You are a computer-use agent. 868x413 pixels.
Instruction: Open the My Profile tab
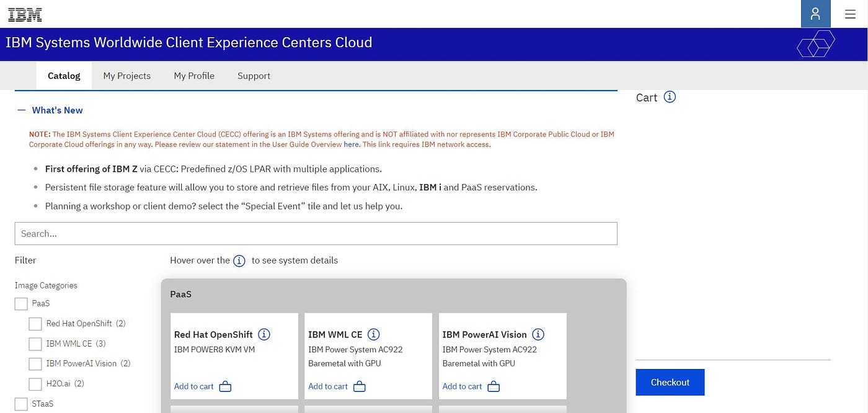coord(194,76)
